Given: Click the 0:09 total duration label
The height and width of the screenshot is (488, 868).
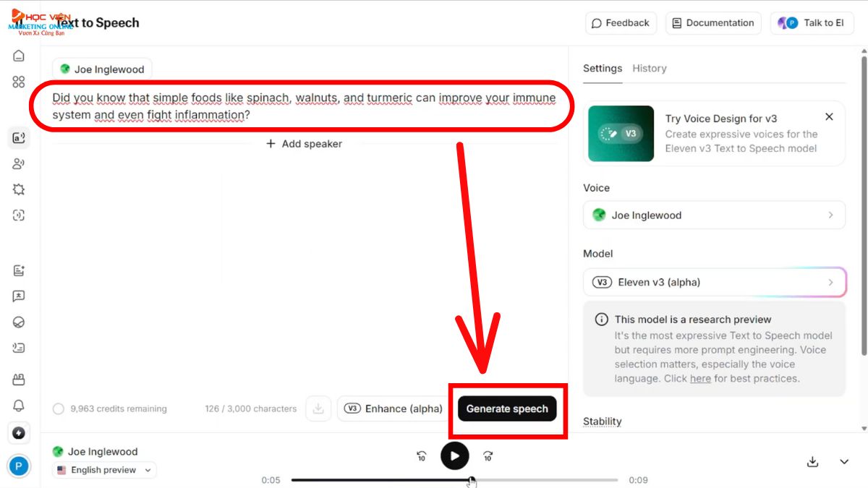Looking at the screenshot, I should click(638, 480).
